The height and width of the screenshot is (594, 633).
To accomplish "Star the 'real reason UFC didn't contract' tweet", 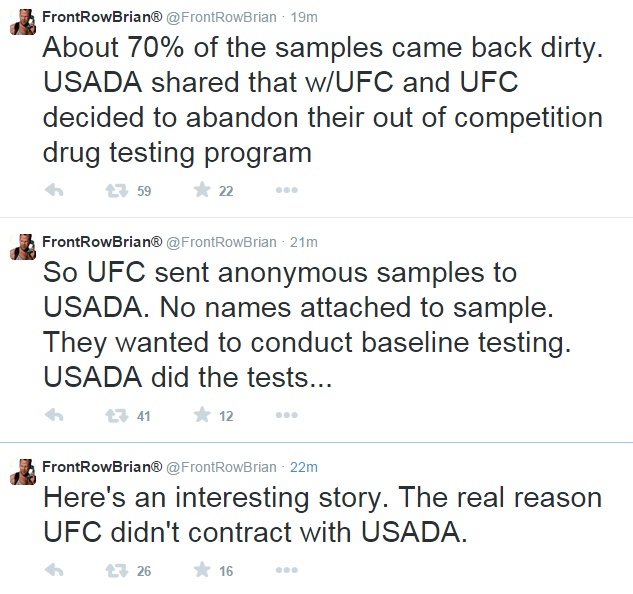I will pyautogui.click(x=202, y=570).
